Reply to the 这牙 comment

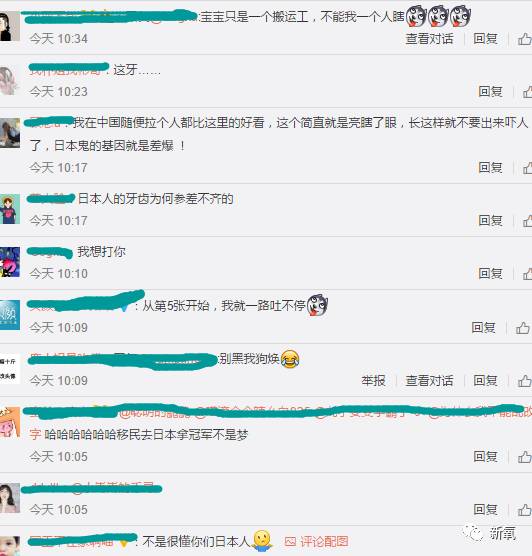pos(491,92)
